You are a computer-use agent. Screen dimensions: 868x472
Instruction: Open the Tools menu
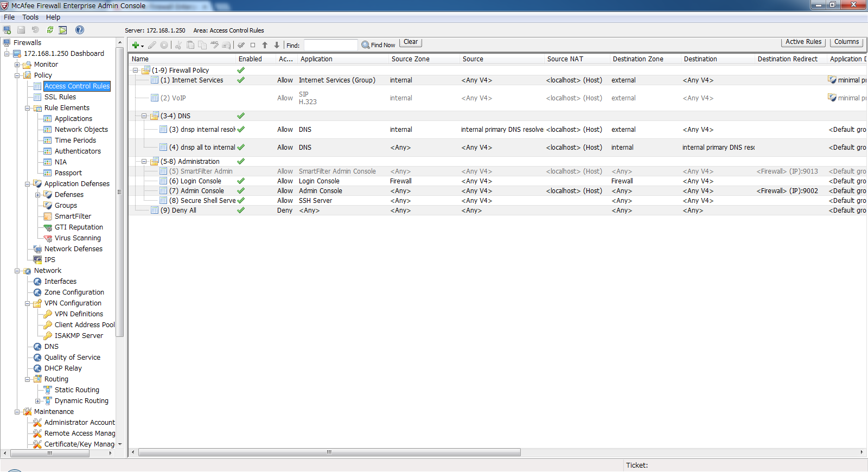click(30, 17)
